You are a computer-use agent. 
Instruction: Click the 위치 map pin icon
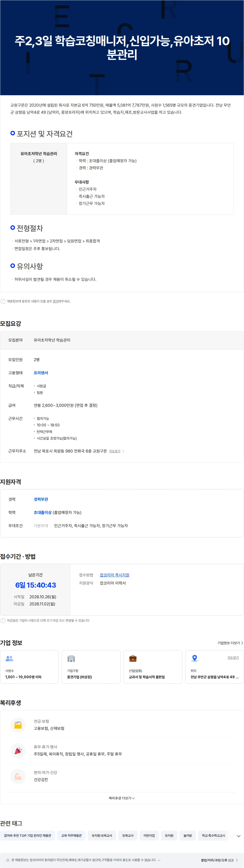(194, 658)
